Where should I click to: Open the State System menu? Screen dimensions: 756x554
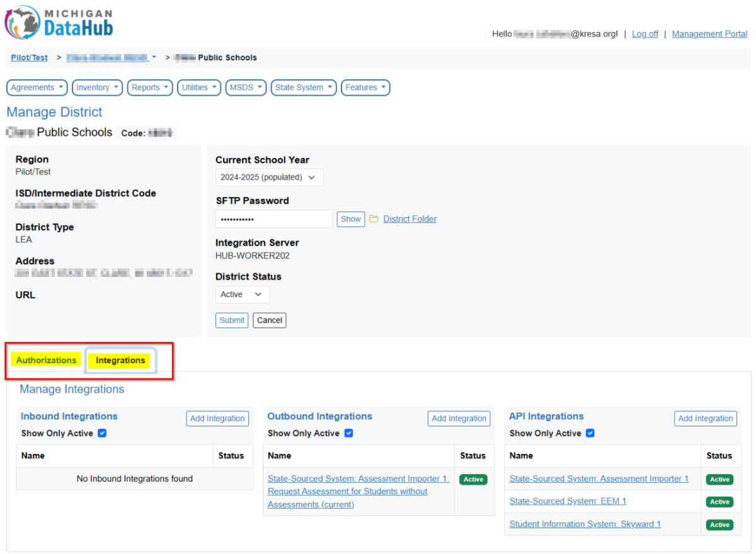point(305,88)
